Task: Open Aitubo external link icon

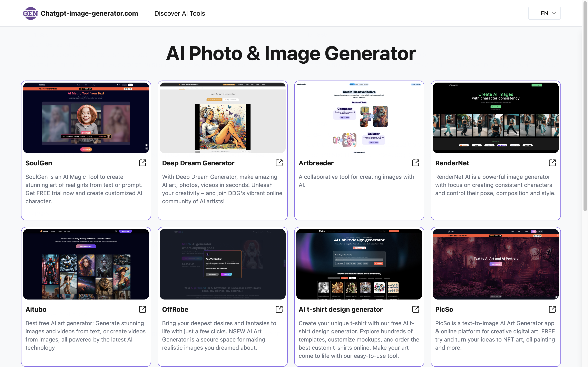Action: (x=142, y=309)
